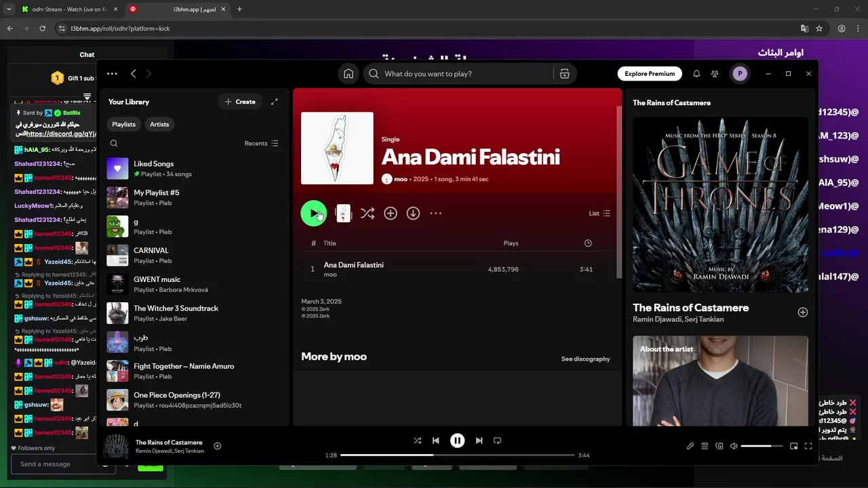The height and width of the screenshot is (488, 868).
Task: Add The Rains of Castamere to Liked Songs
Action: coord(802,312)
